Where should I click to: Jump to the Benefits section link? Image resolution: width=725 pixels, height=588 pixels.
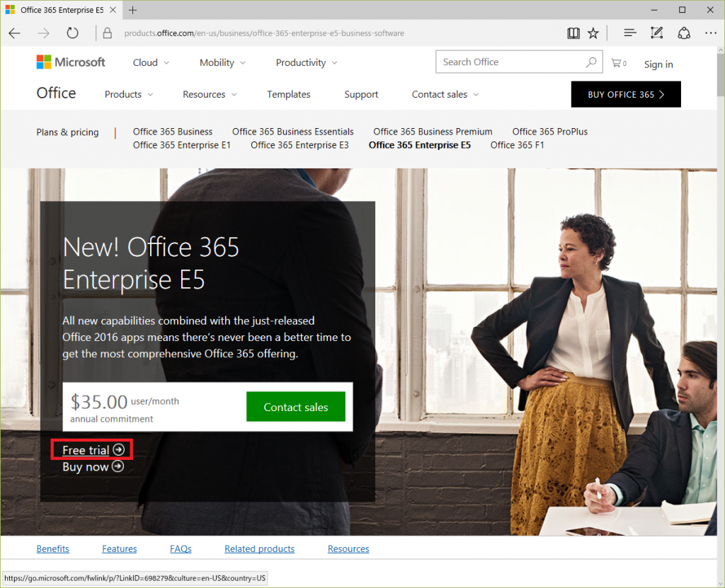pyautogui.click(x=52, y=548)
